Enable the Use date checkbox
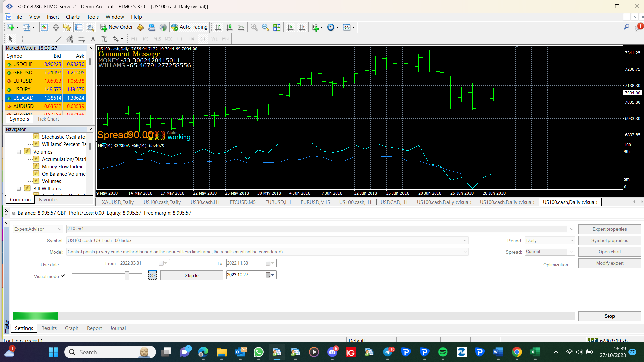 point(63,264)
